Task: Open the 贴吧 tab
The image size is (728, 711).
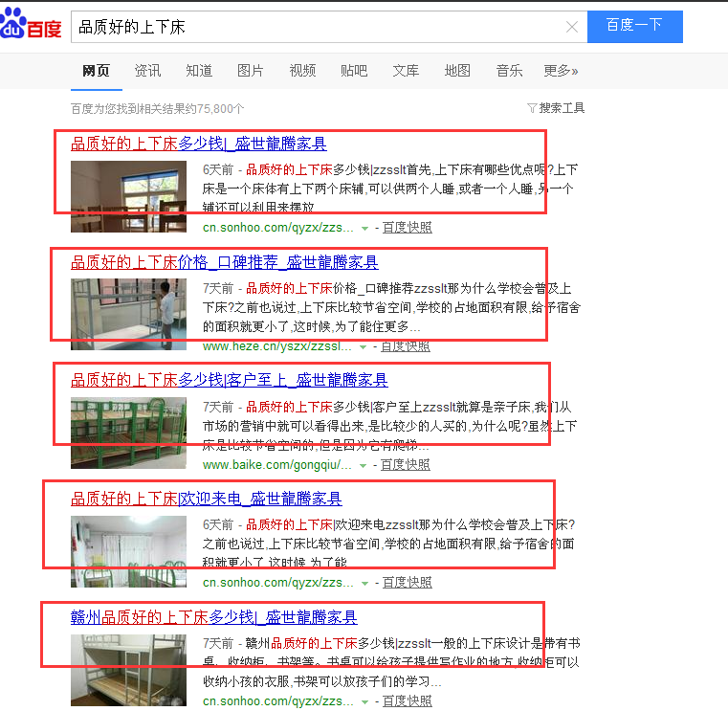Action: tap(354, 71)
